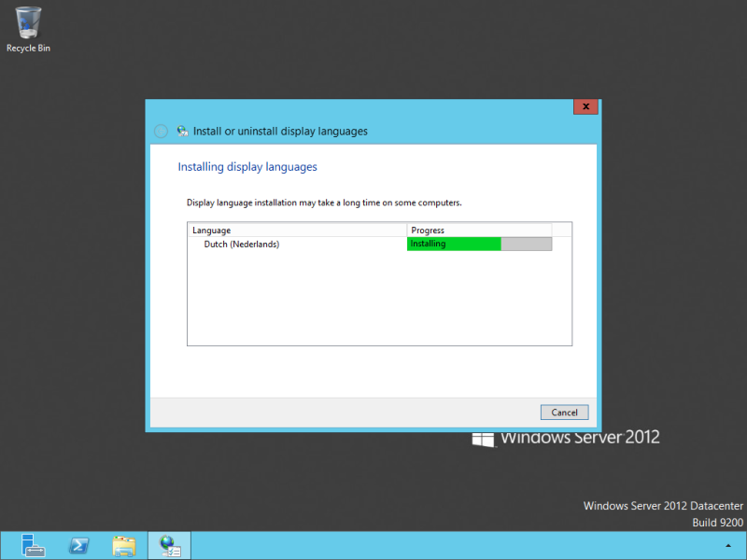
Task: Select the Dutch (Nederlands) row
Action: tap(370, 244)
